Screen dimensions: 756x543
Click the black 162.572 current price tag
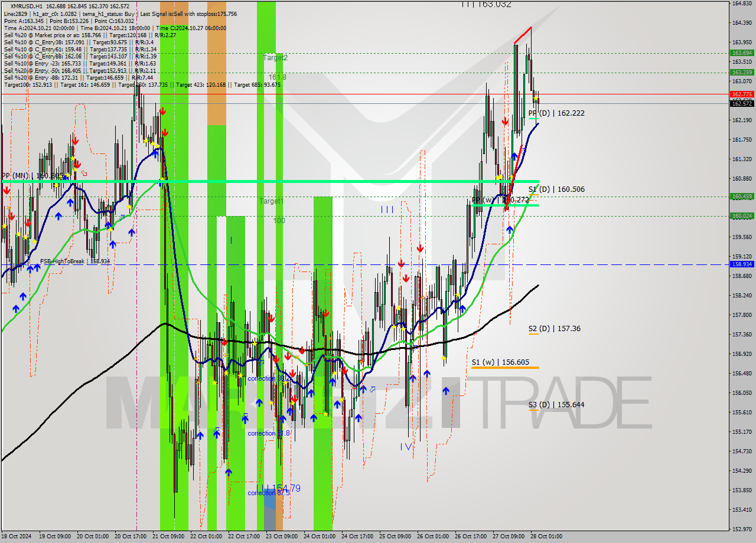pyautogui.click(x=741, y=103)
